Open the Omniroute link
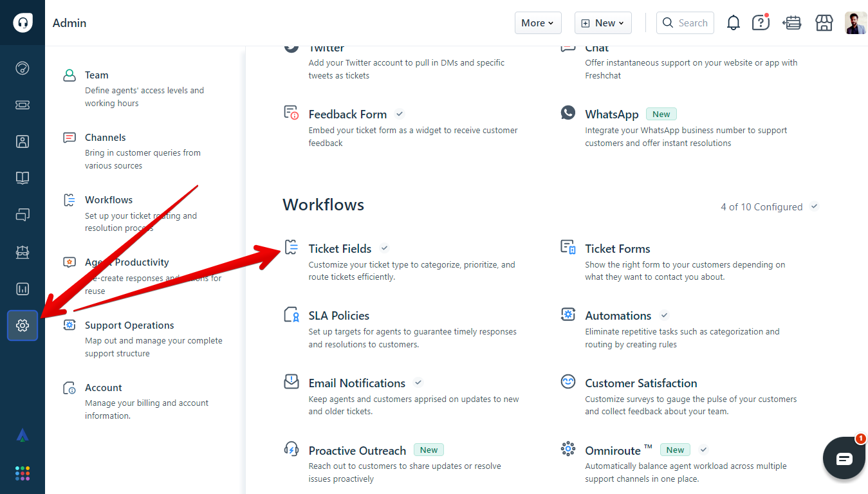Screen dimensions: 868x494 coord(613,450)
